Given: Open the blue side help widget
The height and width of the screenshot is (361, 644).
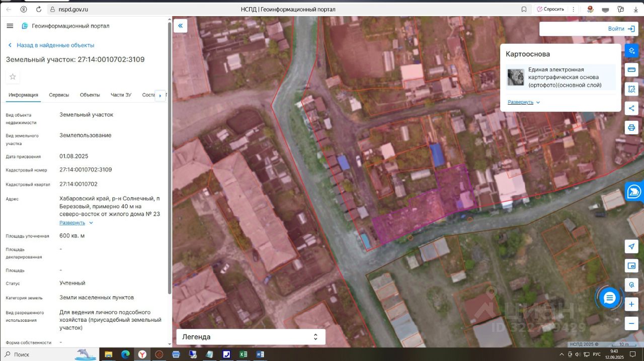Looking at the screenshot, I should tap(634, 192).
